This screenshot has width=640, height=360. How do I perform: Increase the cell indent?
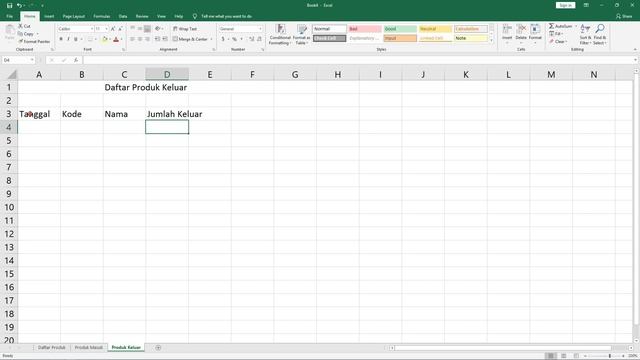[165, 39]
